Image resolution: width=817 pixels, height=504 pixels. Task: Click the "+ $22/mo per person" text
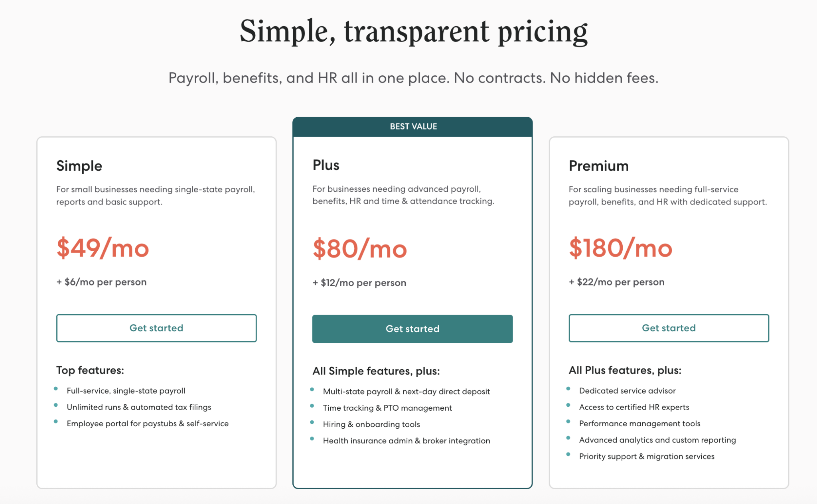[x=617, y=282]
